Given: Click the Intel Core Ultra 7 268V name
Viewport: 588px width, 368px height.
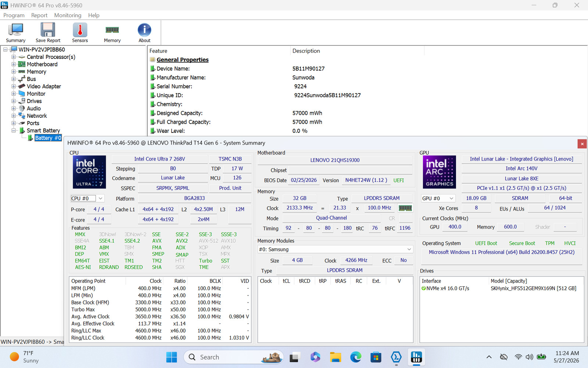Looking at the screenshot, I should point(159,159).
